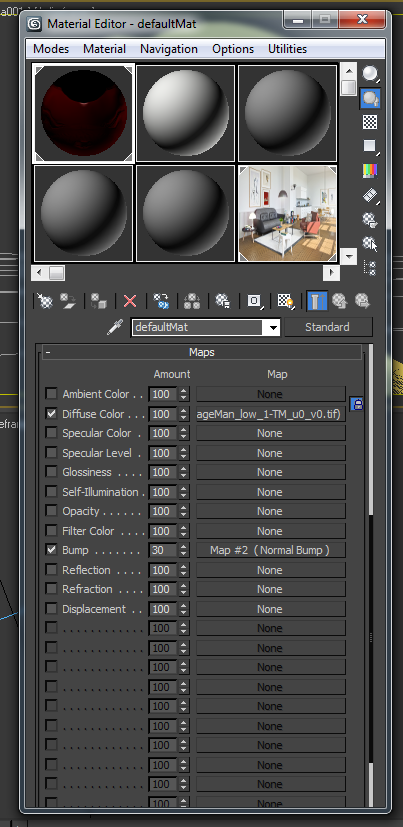This screenshot has height=827, width=403.
Task: Click the Sample Type sphere icon
Action: coord(370,74)
